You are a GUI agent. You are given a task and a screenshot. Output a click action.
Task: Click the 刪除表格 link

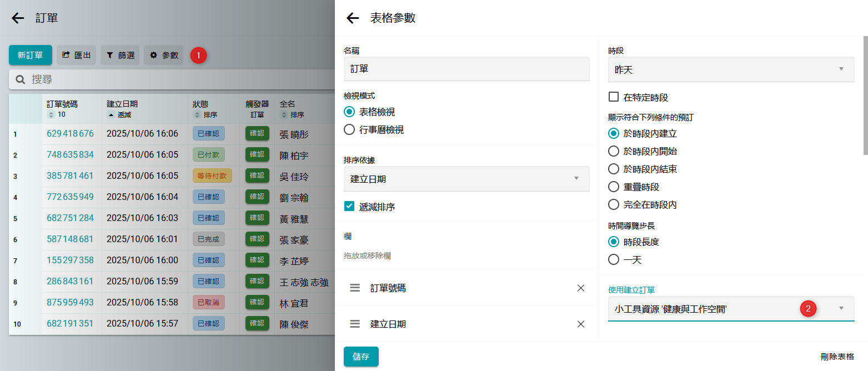click(x=837, y=357)
